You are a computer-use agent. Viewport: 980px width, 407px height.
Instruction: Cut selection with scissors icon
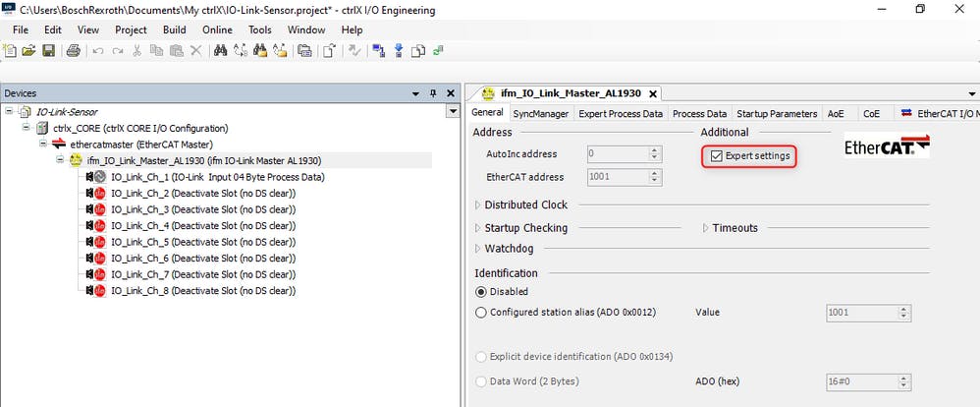coord(136,51)
